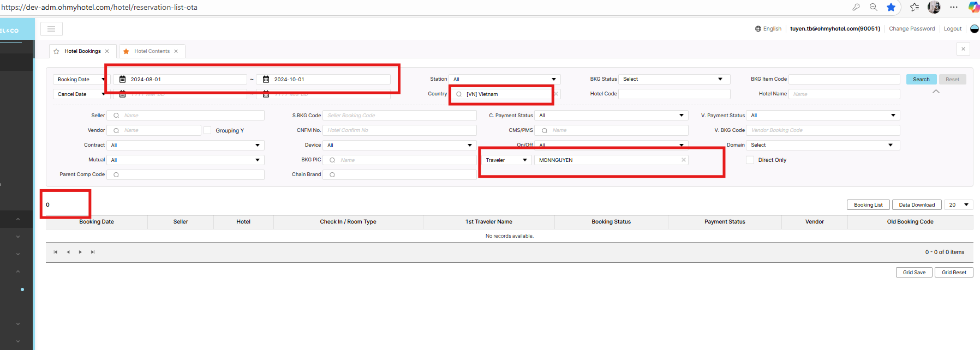Click the Hotel Code input field
The width and height of the screenshot is (980, 350).
(x=674, y=94)
